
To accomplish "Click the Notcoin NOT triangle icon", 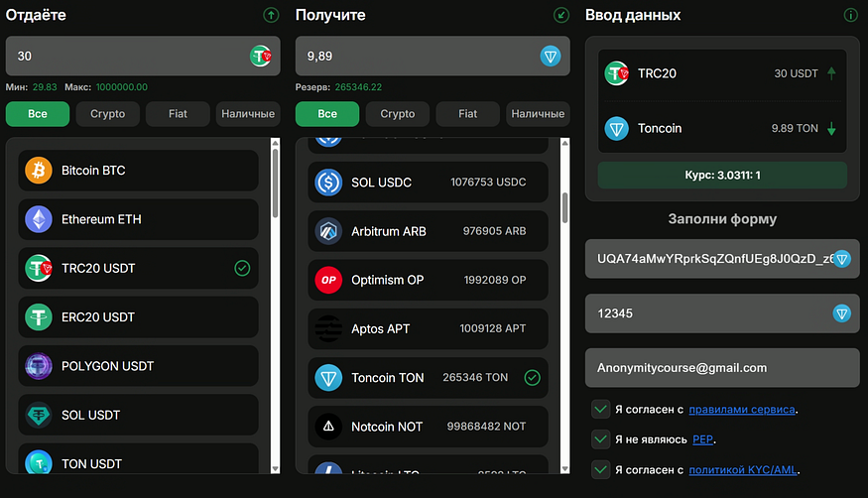I will (328, 427).
